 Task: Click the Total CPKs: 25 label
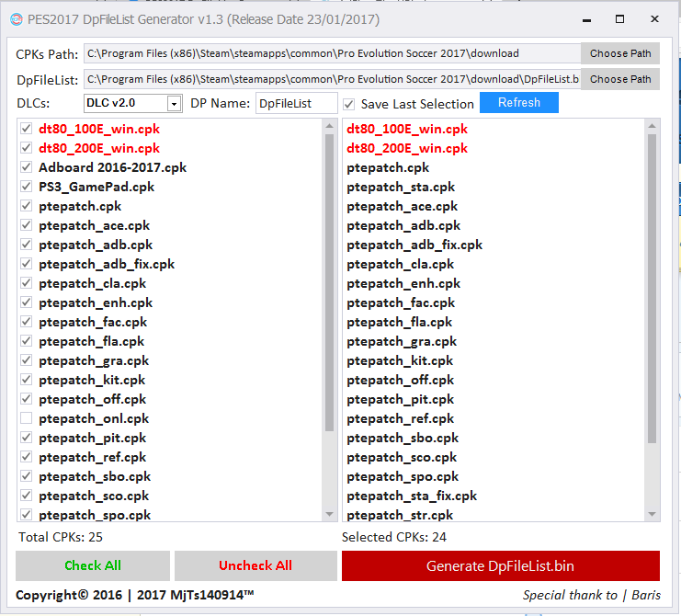pos(61,537)
